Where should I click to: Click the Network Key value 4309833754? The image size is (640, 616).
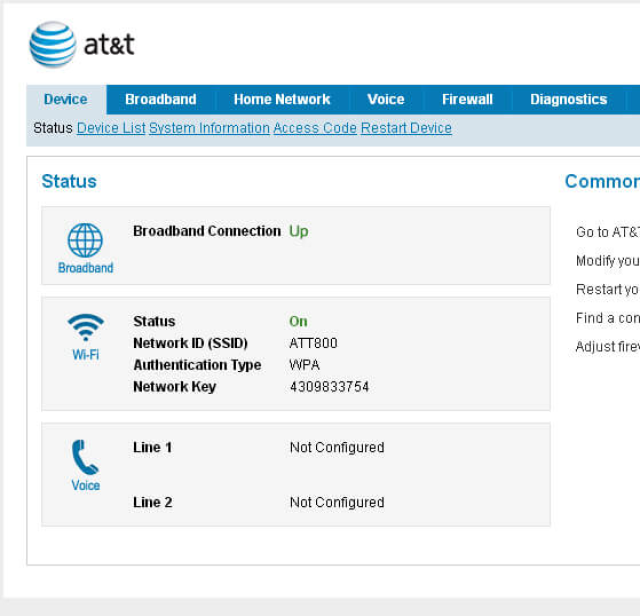click(x=329, y=387)
